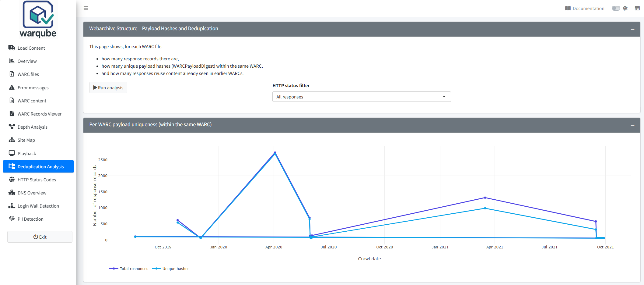Click the Error messages warning triangle icon

click(12, 87)
